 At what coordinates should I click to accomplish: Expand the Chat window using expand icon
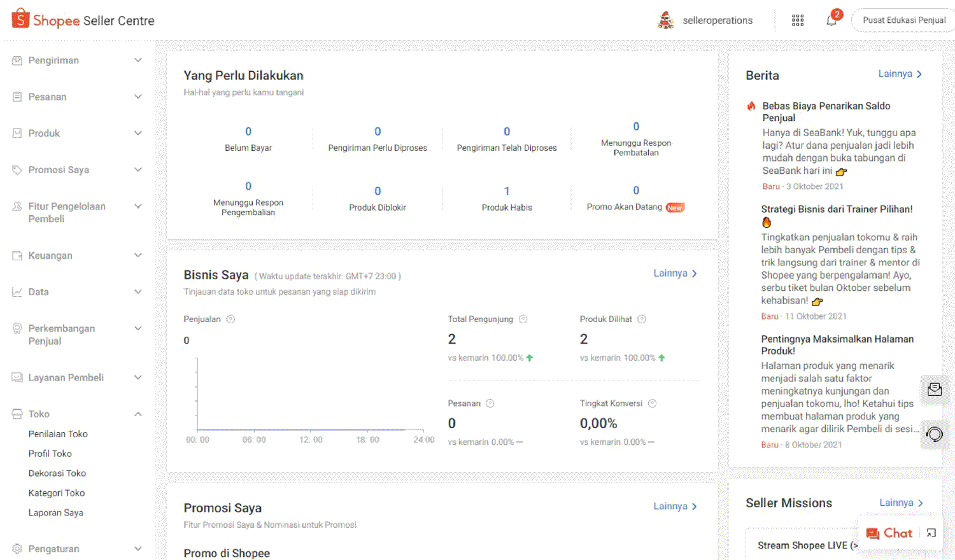tap(931, 533)
